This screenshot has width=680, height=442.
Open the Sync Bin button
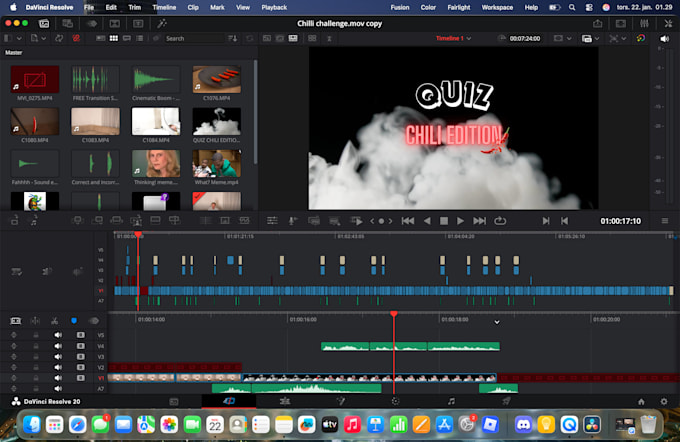click(x=68, y=24)
